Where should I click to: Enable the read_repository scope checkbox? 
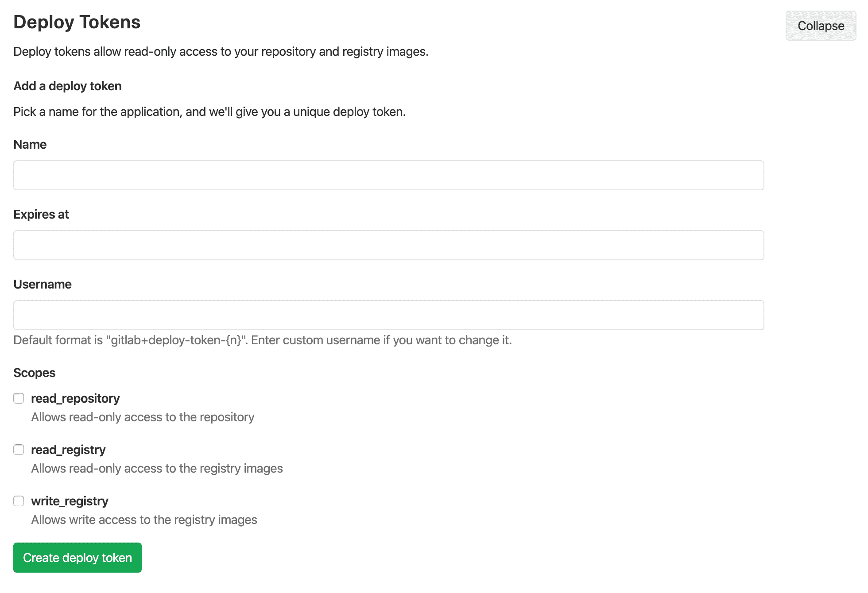tap(19, 398)
